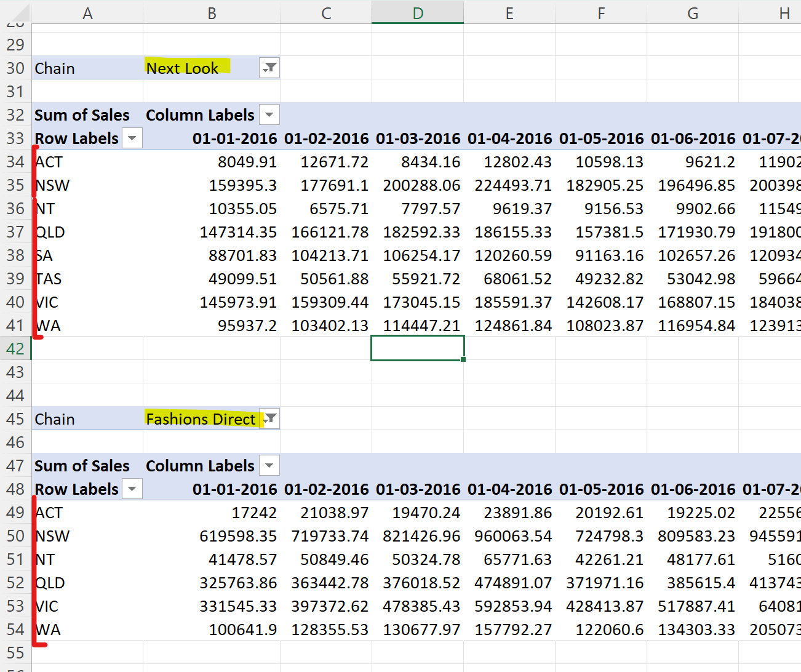Image resolution: width=801 pixels, height=672 pixels.
Task: Select row 45 header
Action: [x=15, y=418]
